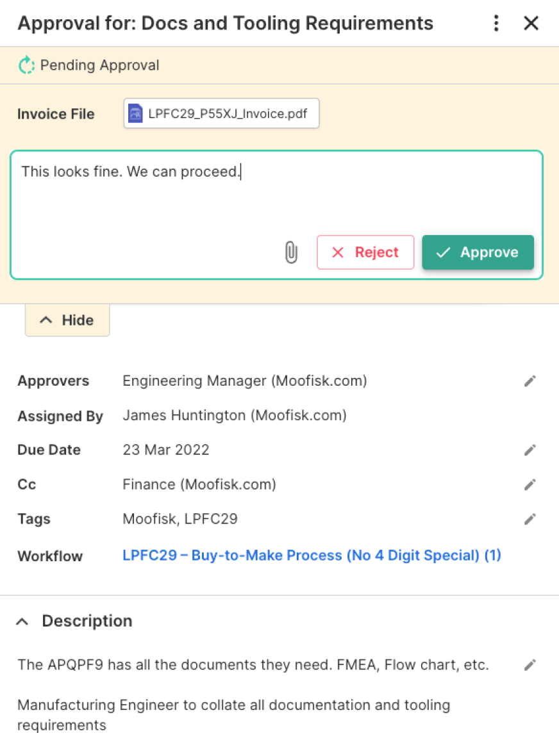The width and height of the screenshot is (559, 756).
Task: Edit the Description via its pencil icon
Action: click(x=530, y=665)
